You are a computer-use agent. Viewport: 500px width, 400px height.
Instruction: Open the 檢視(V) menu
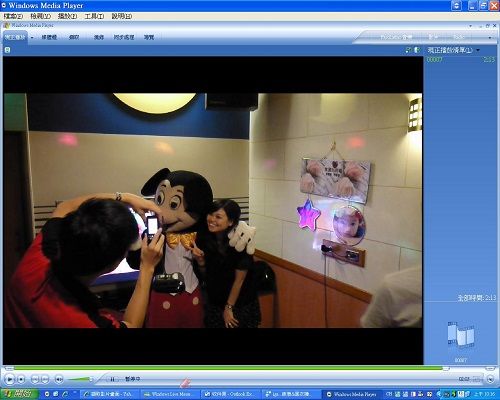tap(40, 16)
